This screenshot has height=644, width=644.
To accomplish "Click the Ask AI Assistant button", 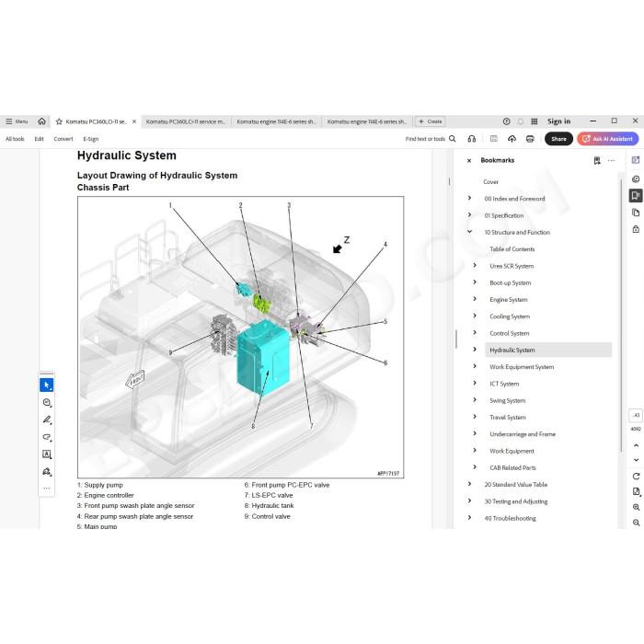I will pyautogui.click(x=608, y=139).
